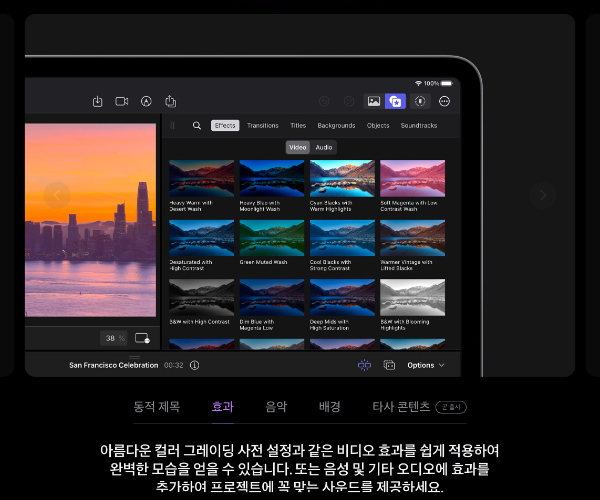Choose Heavy Blue with Moonlight Wash effect
Image resolution: width=600 pixels, height=500 pixels.
(272, 186)
